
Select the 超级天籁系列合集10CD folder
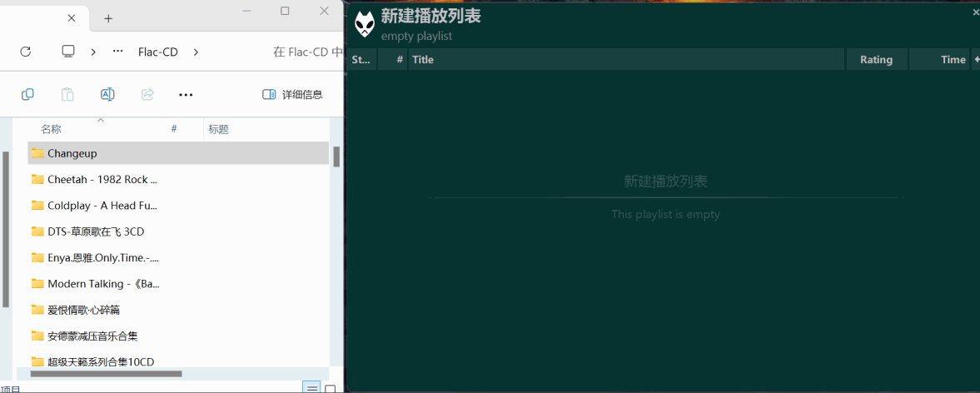(x=178, y=361)
